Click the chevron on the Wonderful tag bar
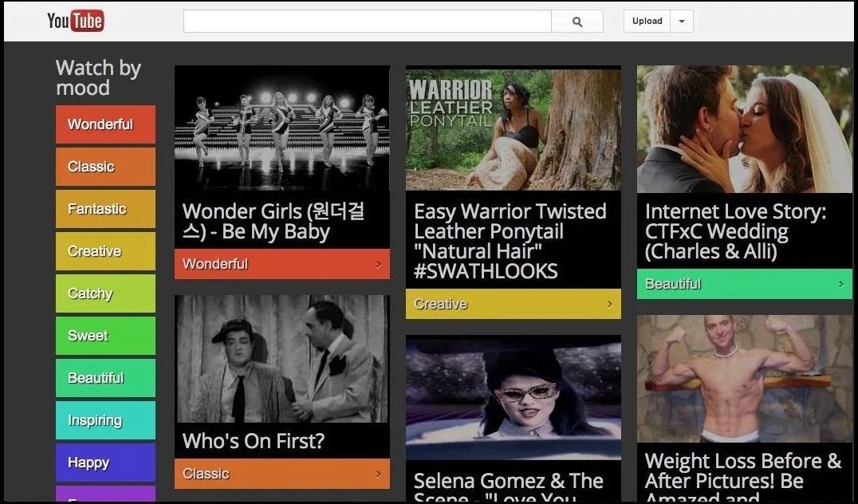 click(x=378, y=264)
